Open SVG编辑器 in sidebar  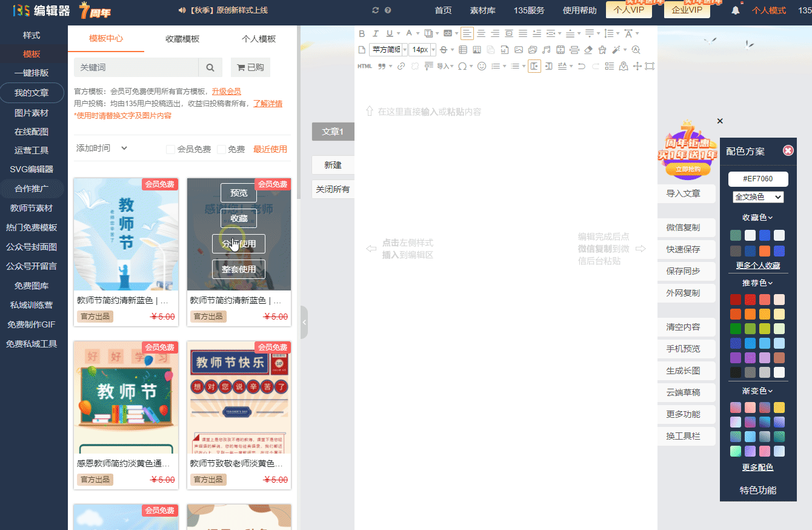32,169
